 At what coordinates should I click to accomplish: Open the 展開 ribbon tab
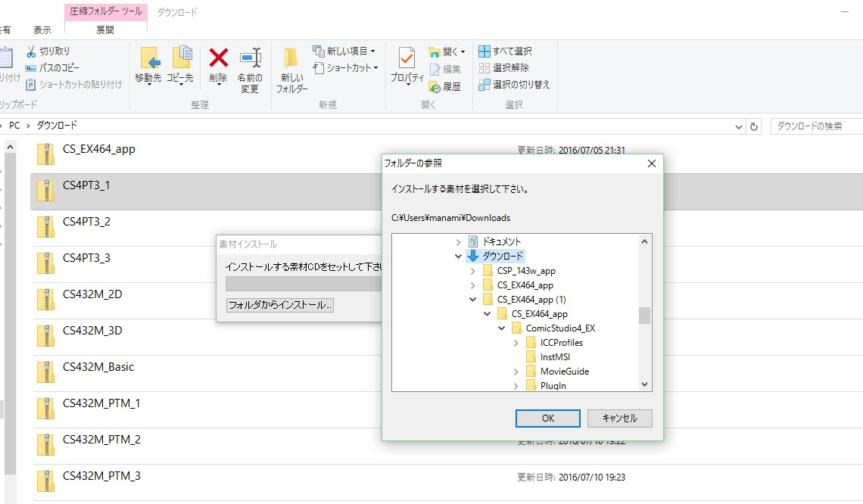(105, 30)
